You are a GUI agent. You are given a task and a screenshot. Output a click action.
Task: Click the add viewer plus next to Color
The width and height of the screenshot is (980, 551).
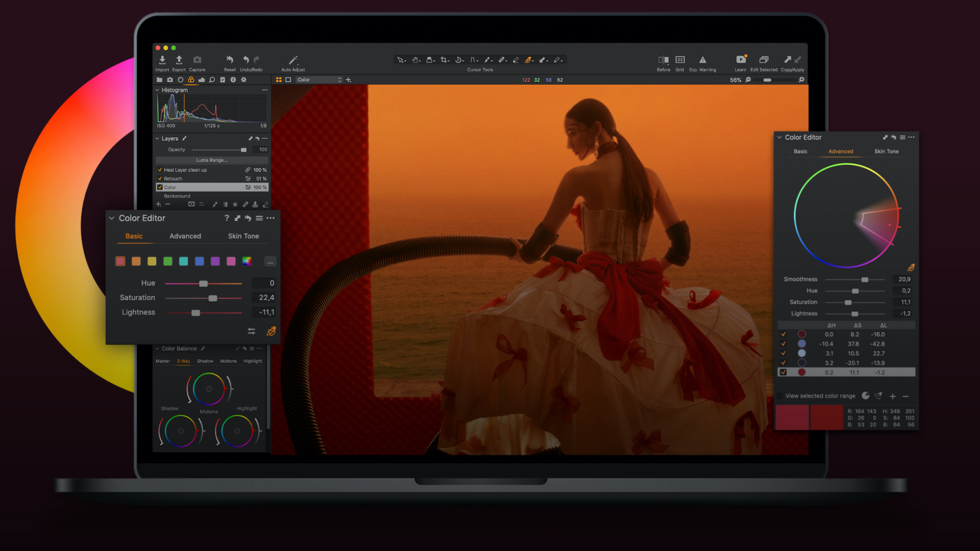[x=349, y=80]
